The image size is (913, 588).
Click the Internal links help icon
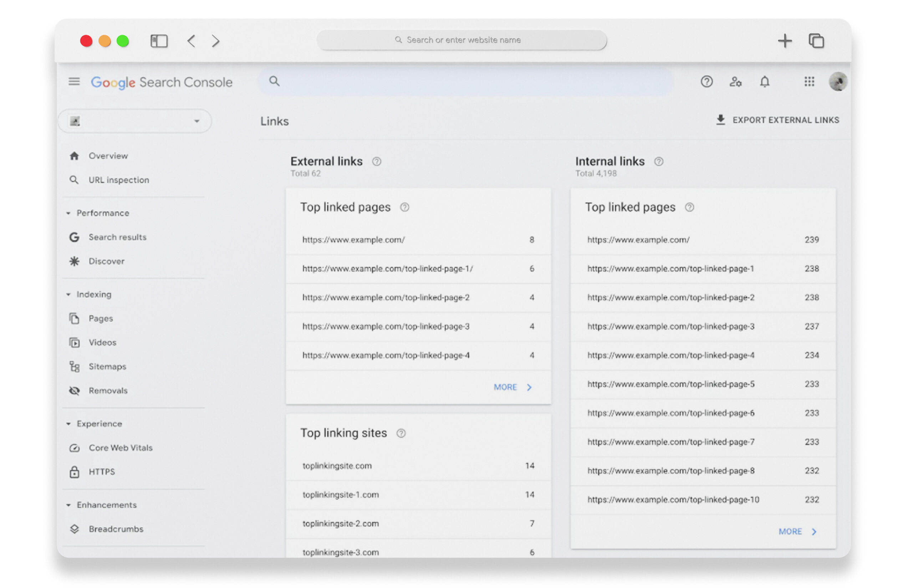click(659, 162)
